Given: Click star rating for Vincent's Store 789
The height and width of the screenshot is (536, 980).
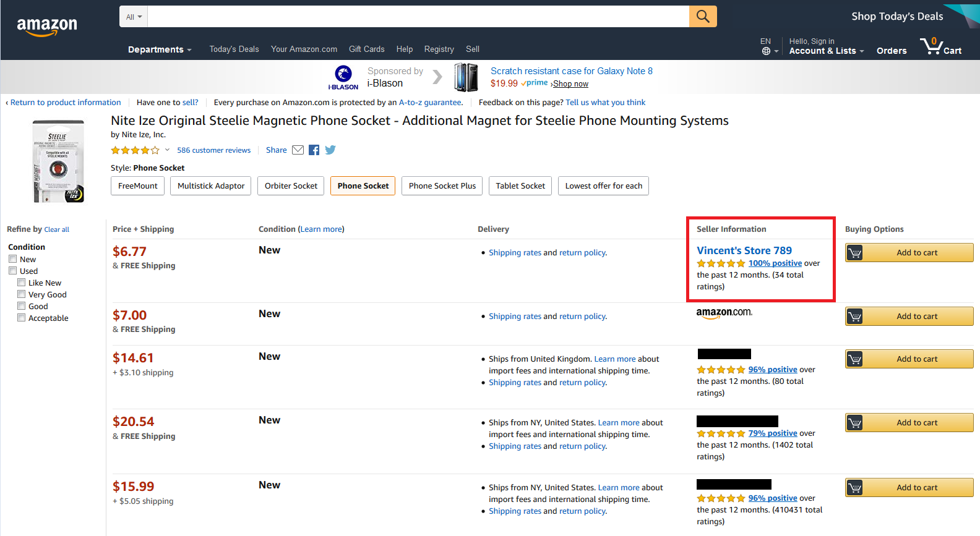Looking at the screenshot, I should pyautogui.click(x=721, y=263).
